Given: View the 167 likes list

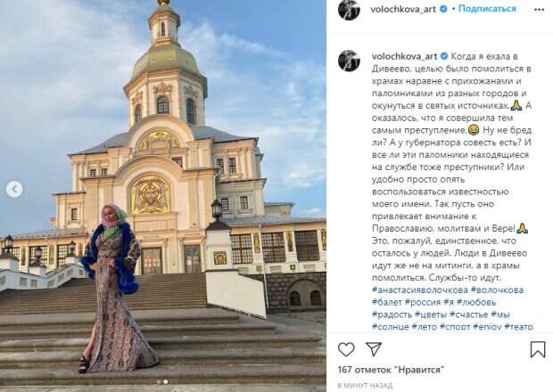Looking at the screenshot, I should coord(391,370).
